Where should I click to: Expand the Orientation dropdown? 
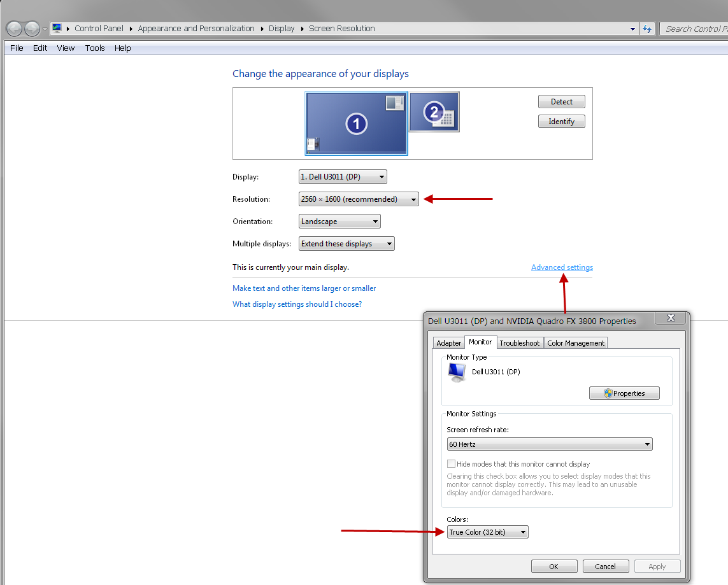(339, 222)
